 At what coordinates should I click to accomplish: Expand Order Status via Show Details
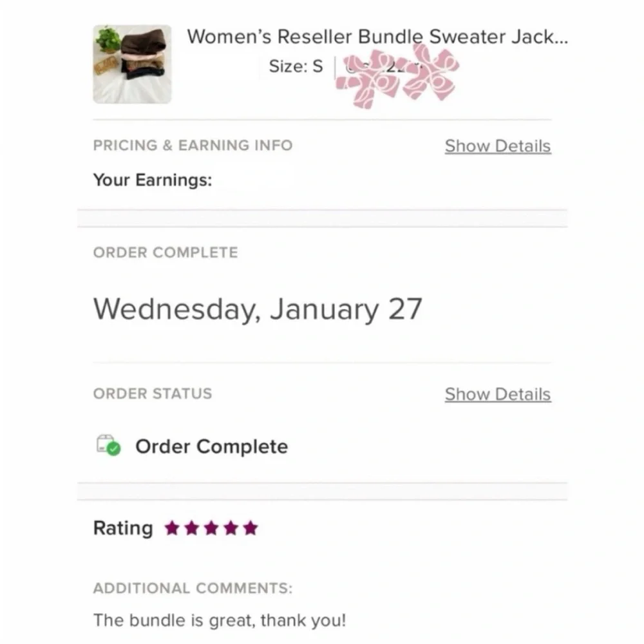pos(497,394)
